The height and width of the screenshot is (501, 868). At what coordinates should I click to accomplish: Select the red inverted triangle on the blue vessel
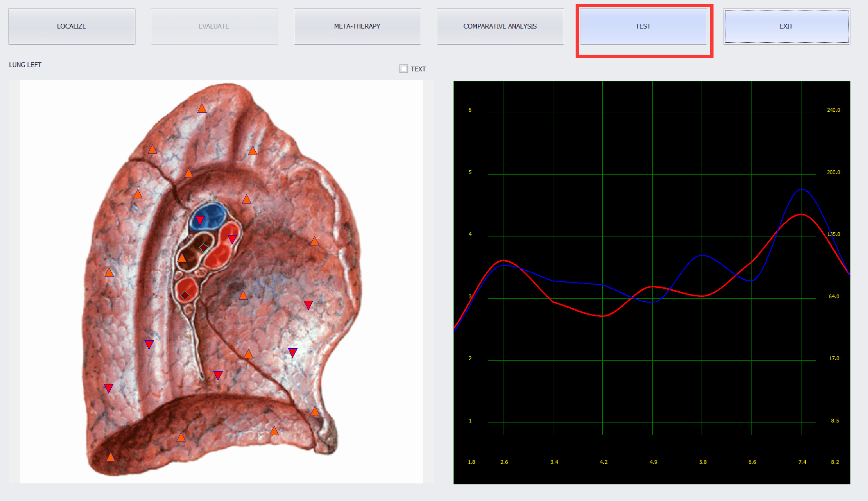pyautogui.click(x=200, y=220)
